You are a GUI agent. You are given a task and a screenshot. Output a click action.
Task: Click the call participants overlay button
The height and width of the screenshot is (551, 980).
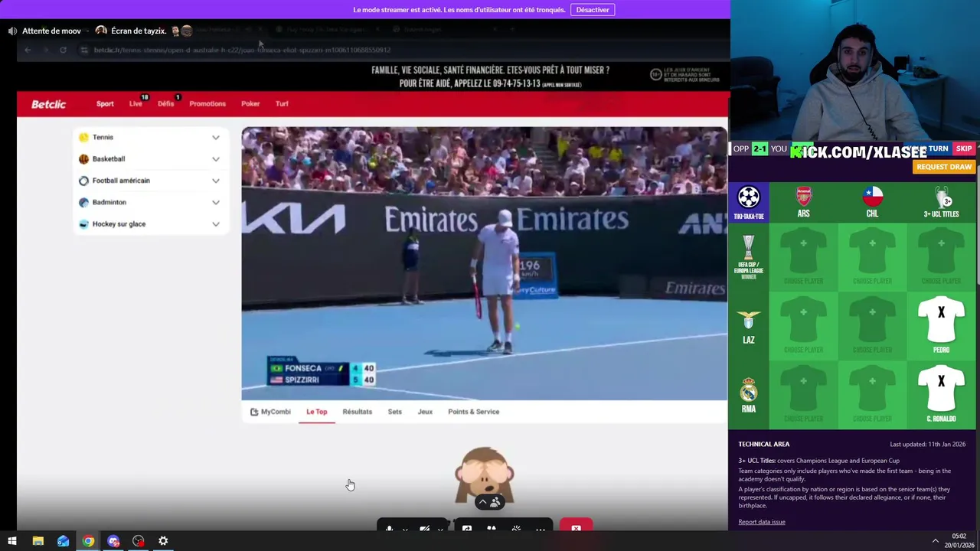click(x=488, y=502)
